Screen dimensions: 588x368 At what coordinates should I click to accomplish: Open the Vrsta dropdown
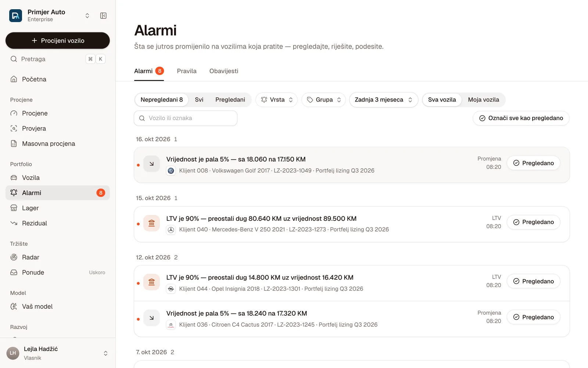coord(276,100)
